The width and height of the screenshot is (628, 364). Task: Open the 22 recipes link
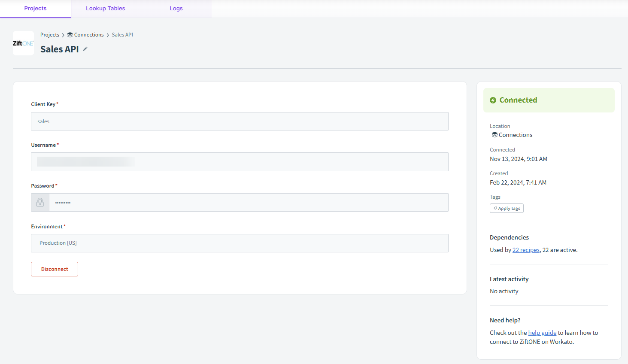(526, 250)
